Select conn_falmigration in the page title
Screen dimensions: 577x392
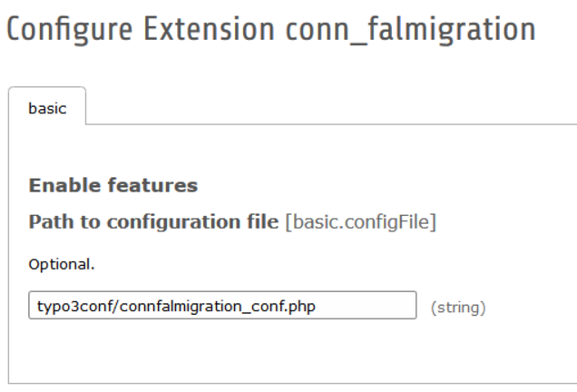(x=410, y=30)
